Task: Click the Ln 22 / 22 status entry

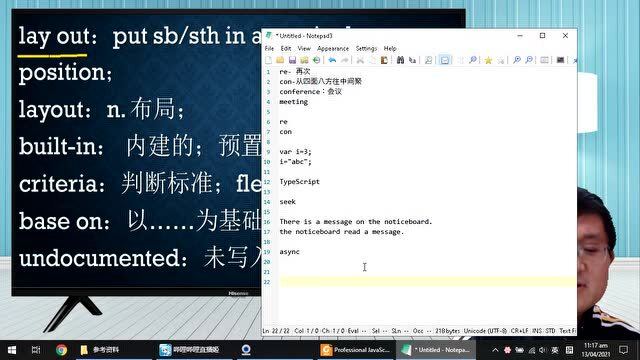Action: click(276, 331)
